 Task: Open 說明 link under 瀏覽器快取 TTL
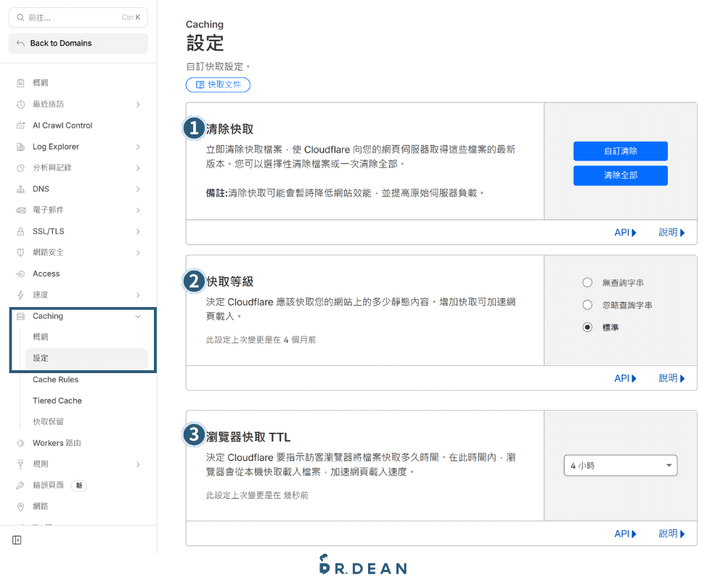tap(672, 534)
